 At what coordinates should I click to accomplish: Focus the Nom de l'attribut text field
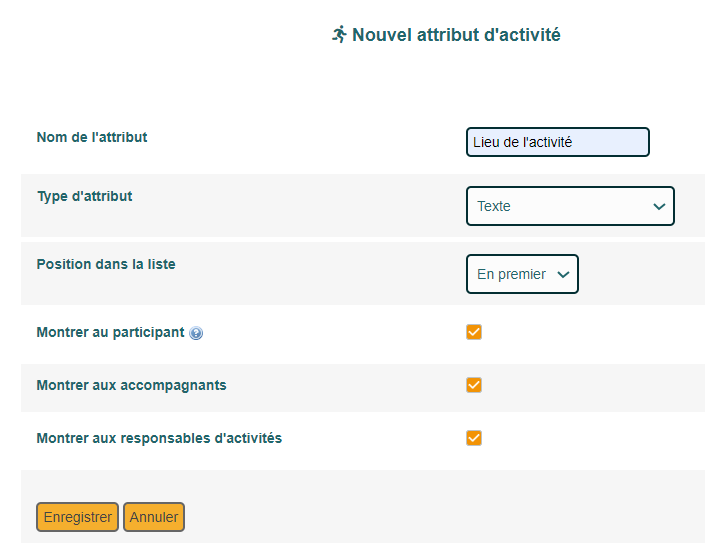[558, 142]
